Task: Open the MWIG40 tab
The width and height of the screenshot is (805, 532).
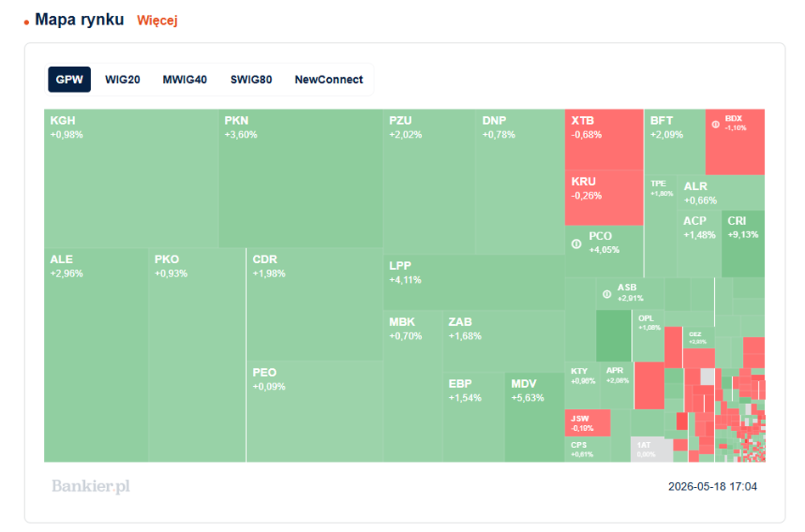Action: tap(185, 80)
